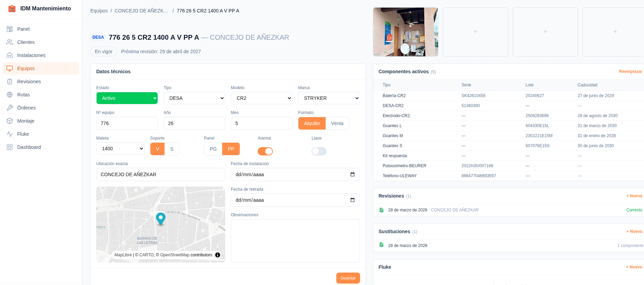Select Alquiler format option

tap(312, 123)
